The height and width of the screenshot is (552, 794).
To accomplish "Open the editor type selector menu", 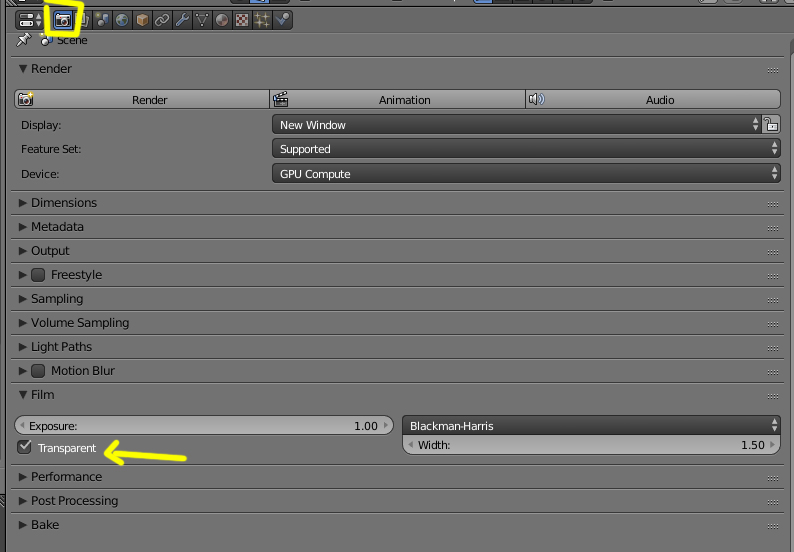I will click(x=30, y=20).
